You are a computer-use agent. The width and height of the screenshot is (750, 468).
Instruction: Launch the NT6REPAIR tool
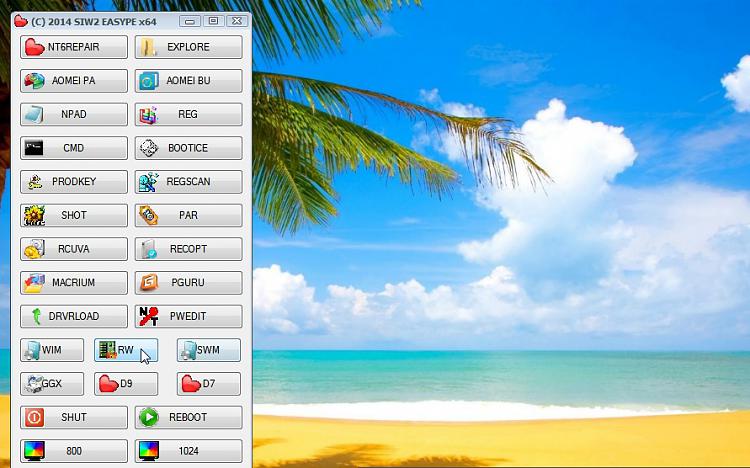tap(74, 47)
